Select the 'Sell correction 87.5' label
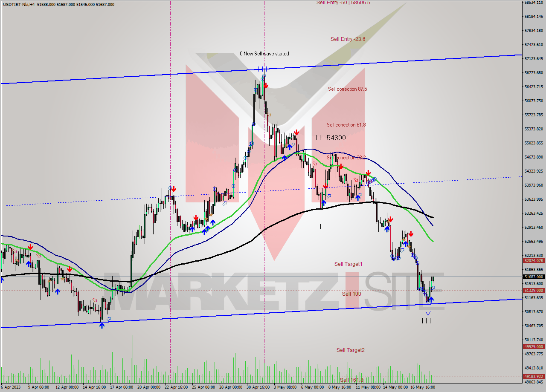The height and width of the screenshot is (392, 546). (x=347, y=89)
